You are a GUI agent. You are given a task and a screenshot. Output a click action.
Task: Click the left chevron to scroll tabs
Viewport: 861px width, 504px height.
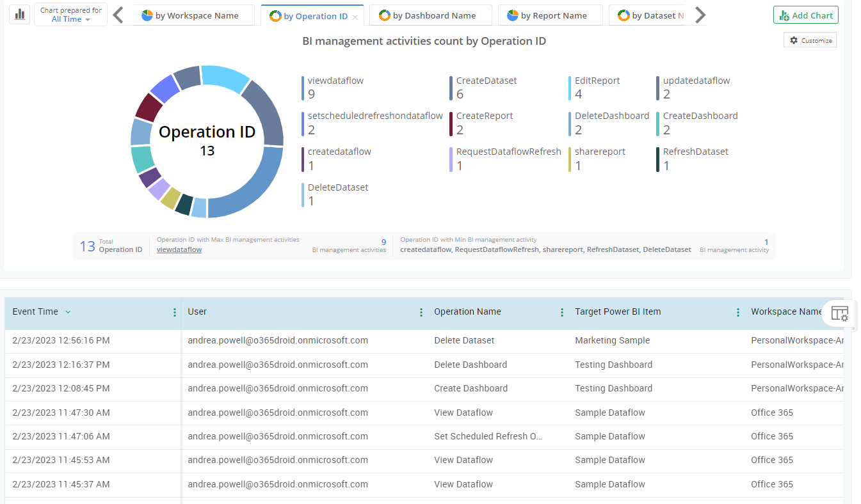117,14
